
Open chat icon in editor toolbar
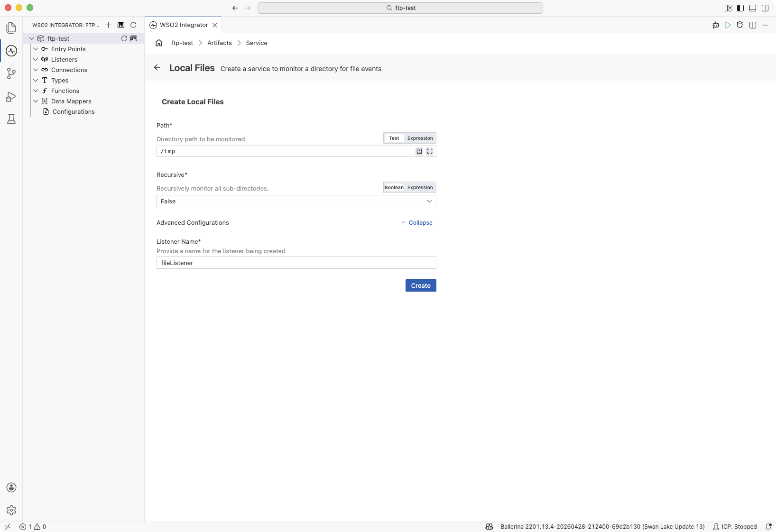(x=716, y=25)
